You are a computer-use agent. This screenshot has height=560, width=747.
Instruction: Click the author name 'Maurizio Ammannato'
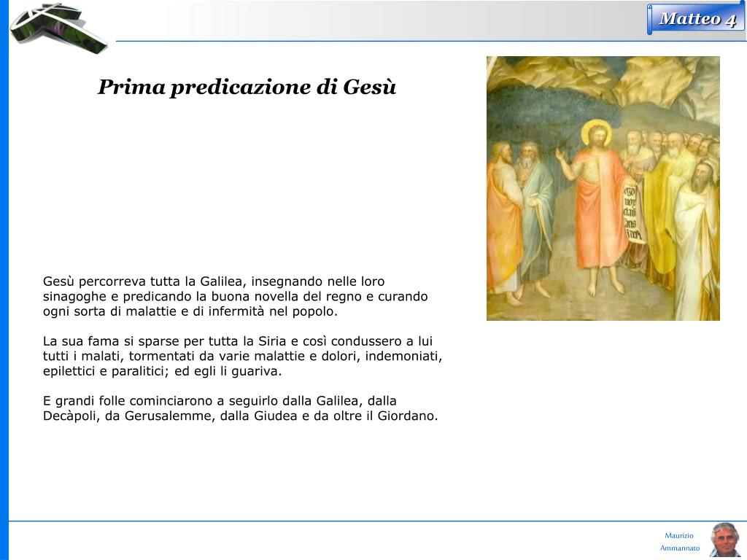[x=680, y=542]
